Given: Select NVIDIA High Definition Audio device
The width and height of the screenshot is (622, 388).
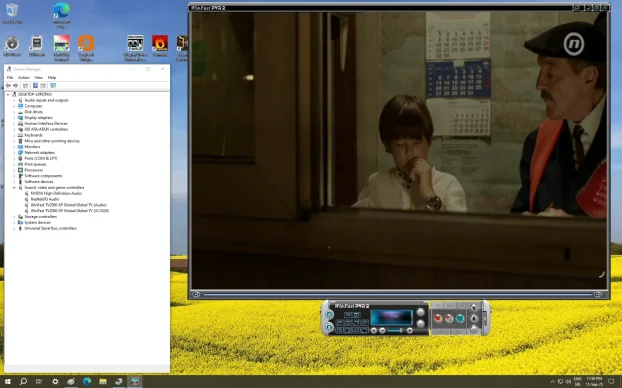Looking at the screenshot, I should 56,193.
